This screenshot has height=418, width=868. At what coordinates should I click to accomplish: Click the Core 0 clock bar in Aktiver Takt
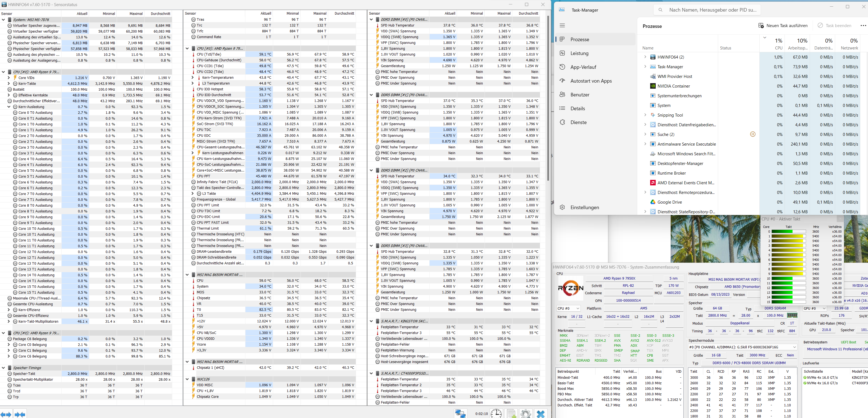788,232
